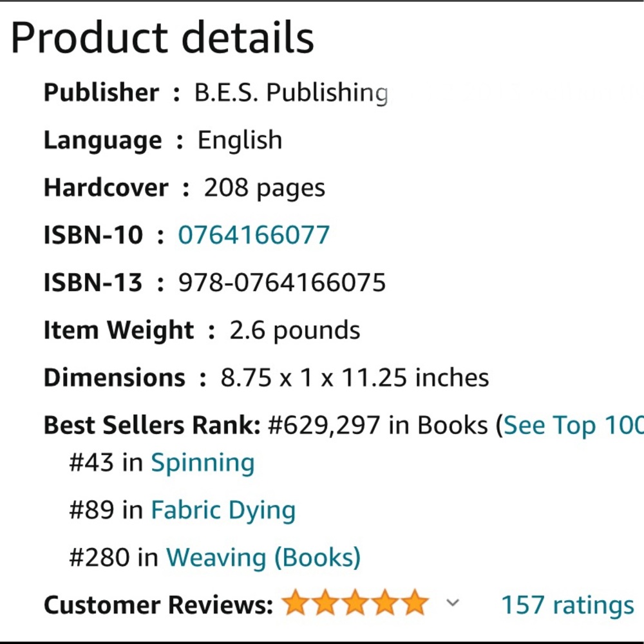The width and height of the screenshot is (644, 644).
Task: Follow the See Top 100 link
Action: (x=573, y=424)
